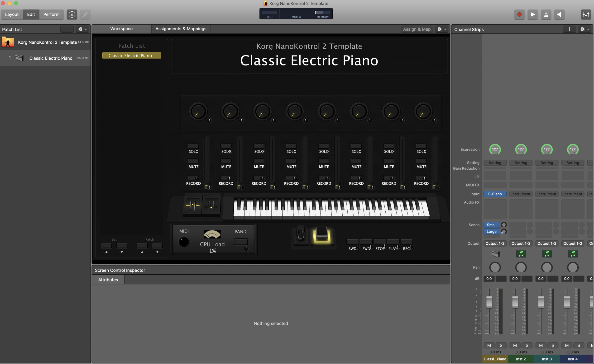Click the master mute speaker icon

coord(559,14)
